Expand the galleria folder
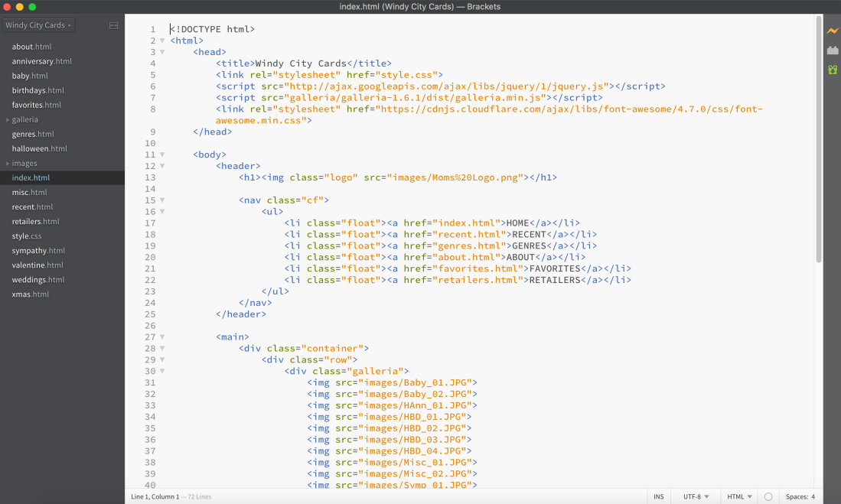 point(24,119)
